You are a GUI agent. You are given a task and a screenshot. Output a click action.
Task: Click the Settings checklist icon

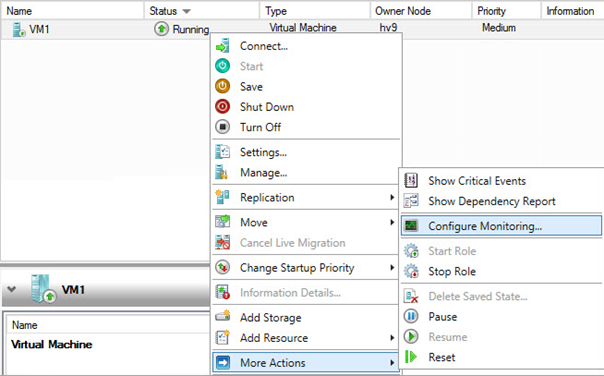coord(222,152)
